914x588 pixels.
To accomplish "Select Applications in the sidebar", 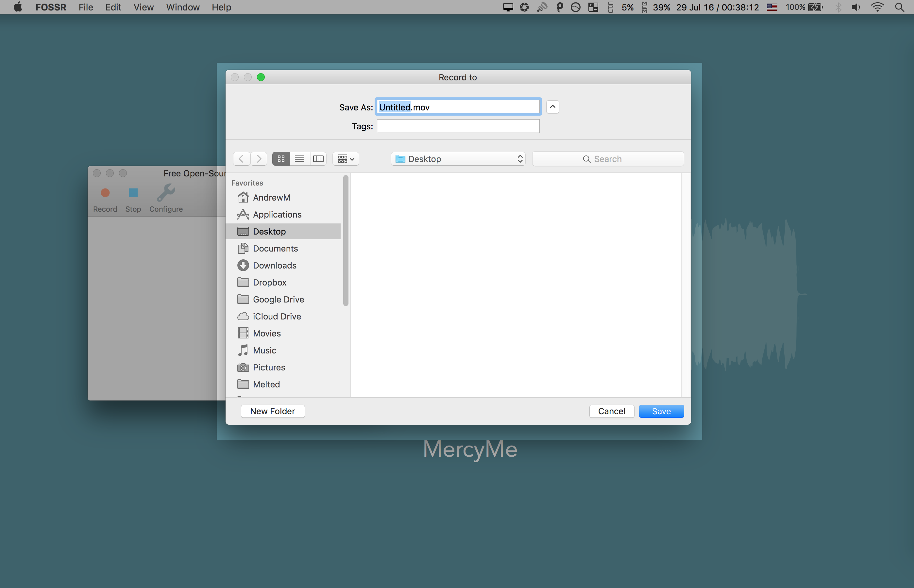I will (x=277, y=215).
